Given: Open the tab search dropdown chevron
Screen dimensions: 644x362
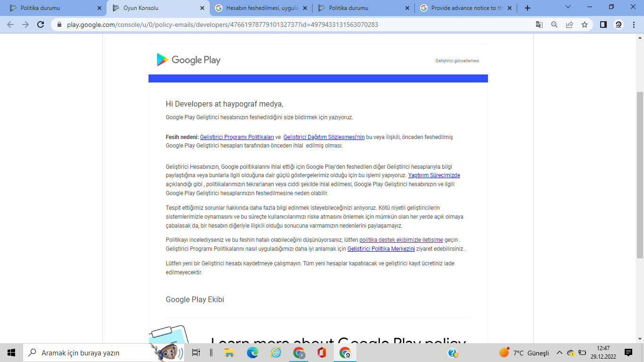Looking at the screenshot, I should [x=568, y=7].
